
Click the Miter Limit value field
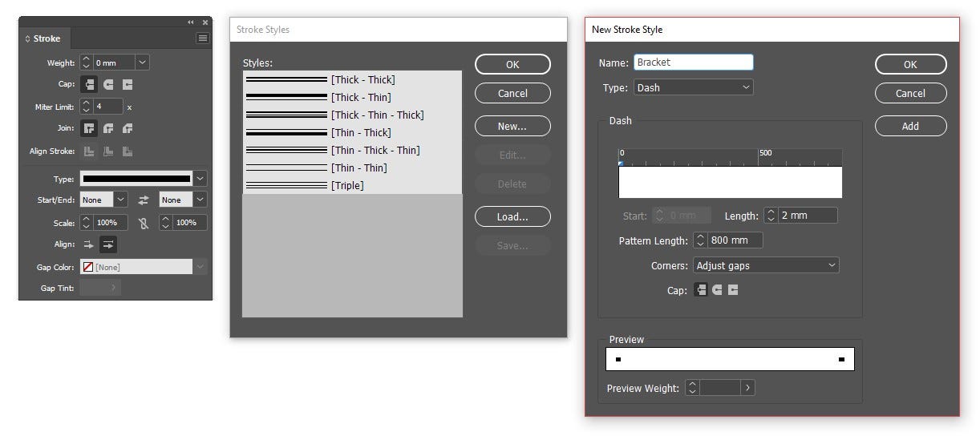(108, 107)
